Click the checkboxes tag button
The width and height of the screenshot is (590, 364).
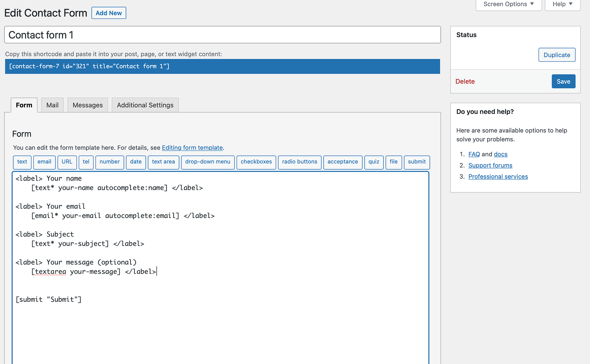point(256,161)
